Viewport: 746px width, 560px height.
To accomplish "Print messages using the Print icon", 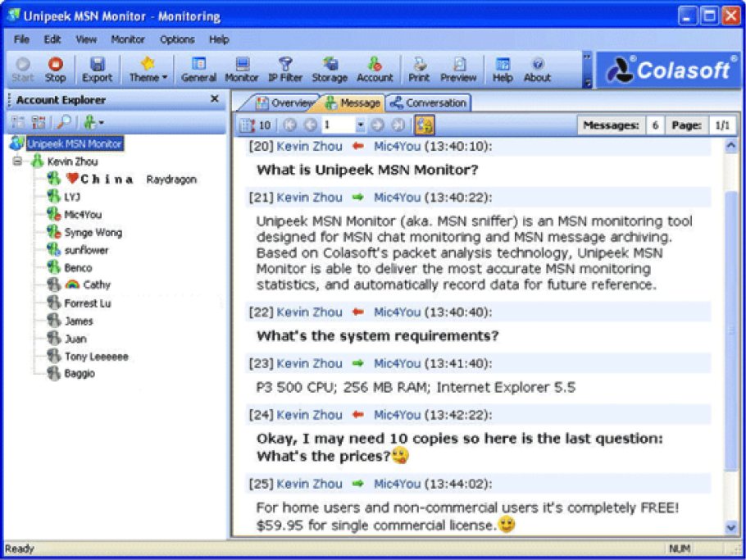I will click(x=419, y=70).
